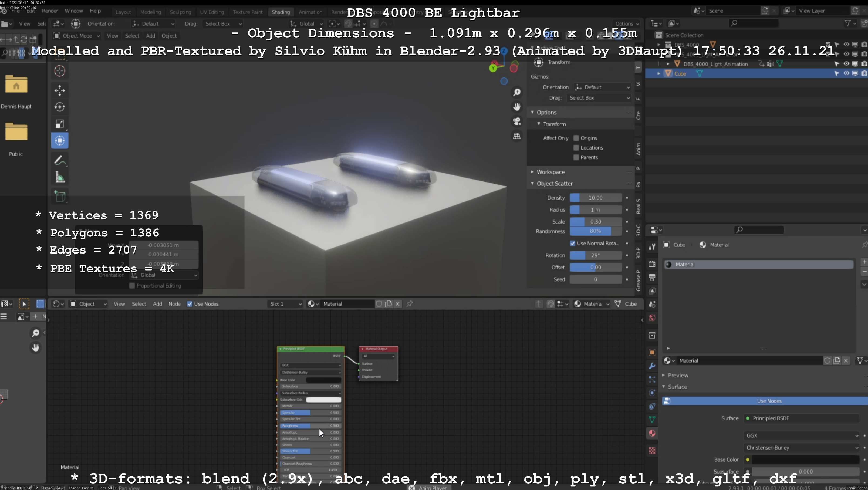Screen dimensions: 868x490
Task: Select the Transform tool
Action: (x=60, y=141)
